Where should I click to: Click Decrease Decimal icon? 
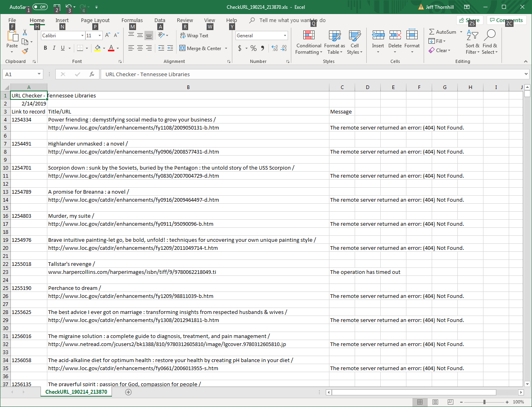point(284,48)
